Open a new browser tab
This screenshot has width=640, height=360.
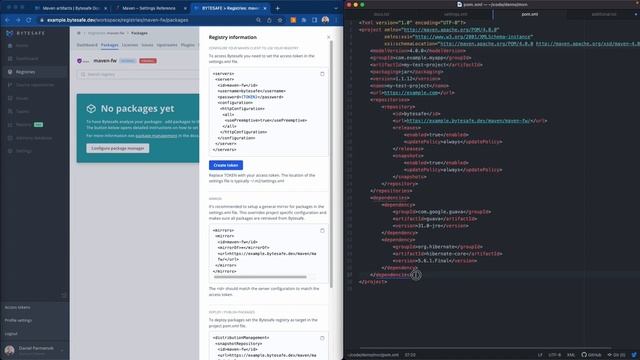(278, 8)
